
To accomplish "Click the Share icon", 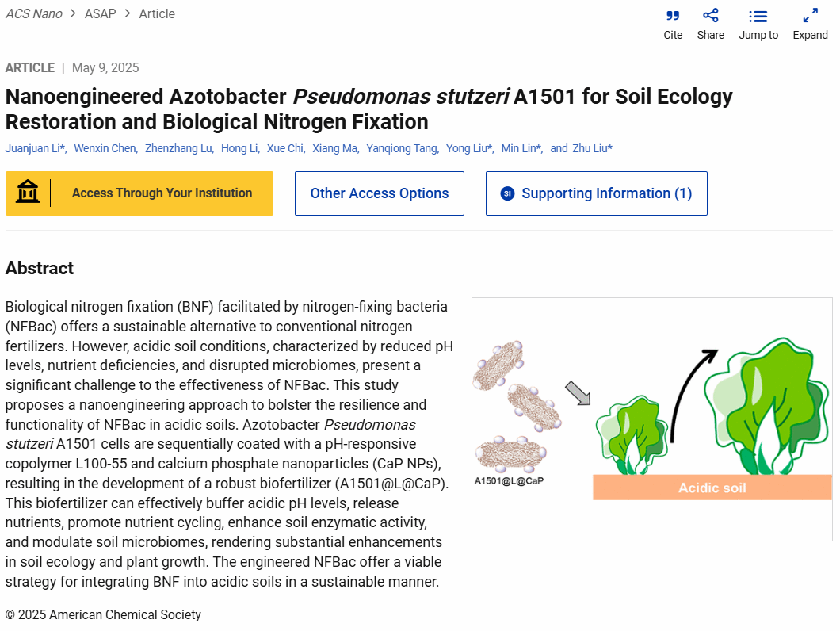I will click(711, 16).
